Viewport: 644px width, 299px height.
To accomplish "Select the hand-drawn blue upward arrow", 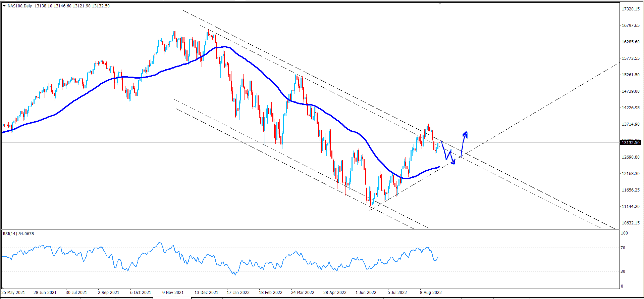I will click(464, 144).
